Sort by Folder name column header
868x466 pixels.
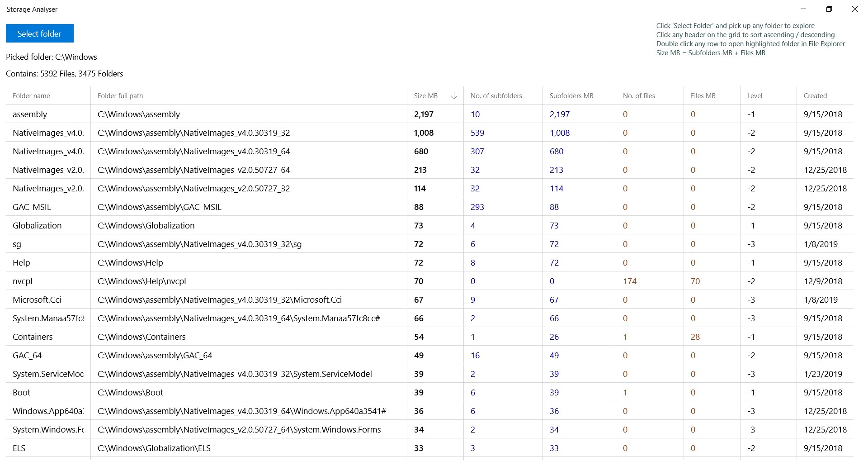pyautogui.click(x=31, y=96)
